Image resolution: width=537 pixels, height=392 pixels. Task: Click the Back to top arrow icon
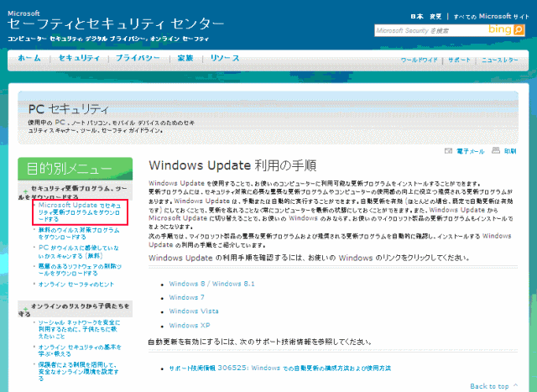point(515,385)
